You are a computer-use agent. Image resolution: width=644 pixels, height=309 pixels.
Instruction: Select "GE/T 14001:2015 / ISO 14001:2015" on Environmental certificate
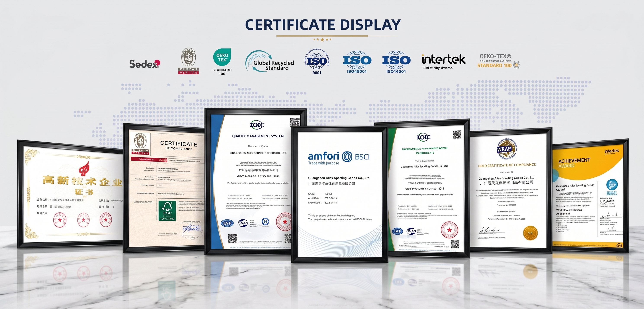[x=425, y=189]
